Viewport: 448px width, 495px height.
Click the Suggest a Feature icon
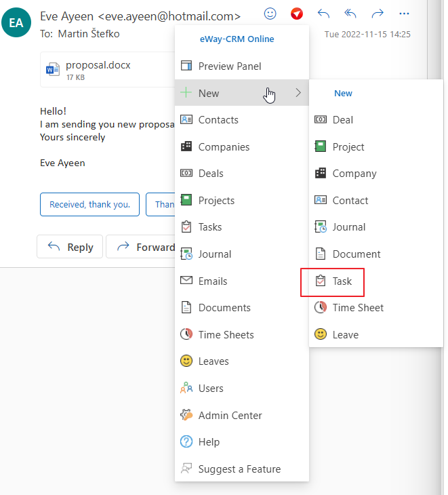click(186, 468)
